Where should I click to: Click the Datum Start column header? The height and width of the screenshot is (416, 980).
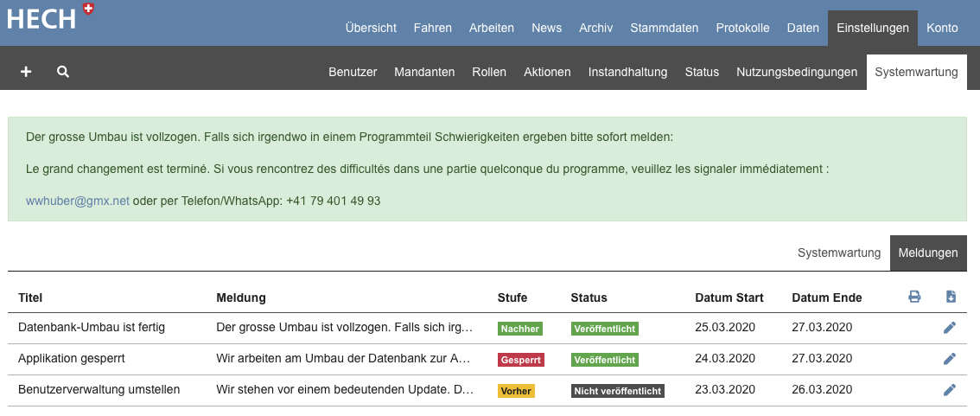(729, 298)
